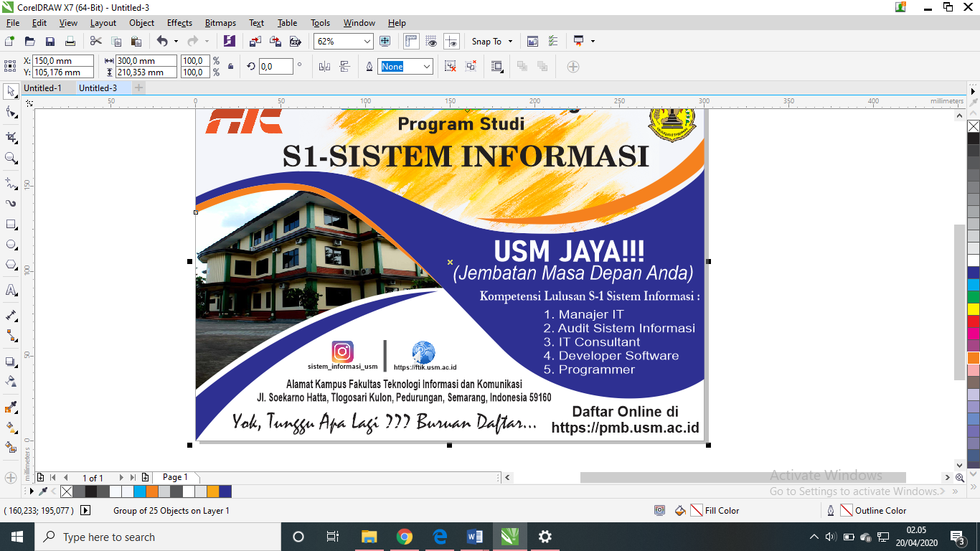Toggle the Show rulers button

[x=411, y=42]
